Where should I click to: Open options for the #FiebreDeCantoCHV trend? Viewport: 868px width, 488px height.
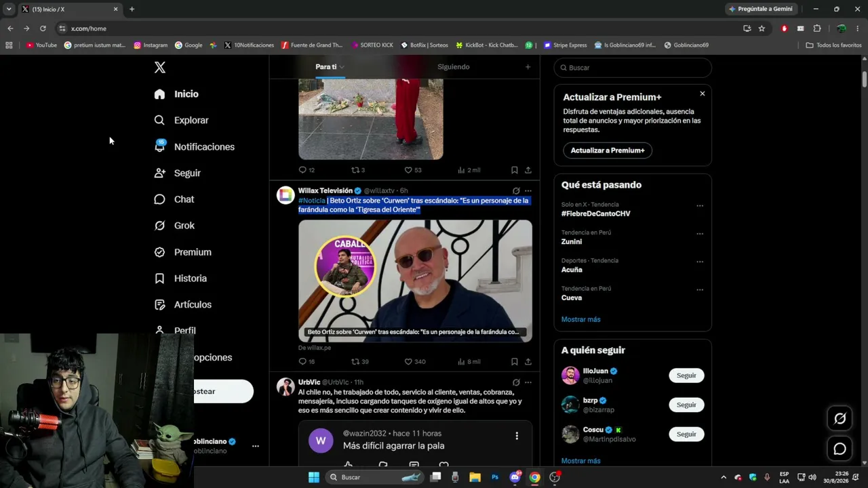point(700,206)
